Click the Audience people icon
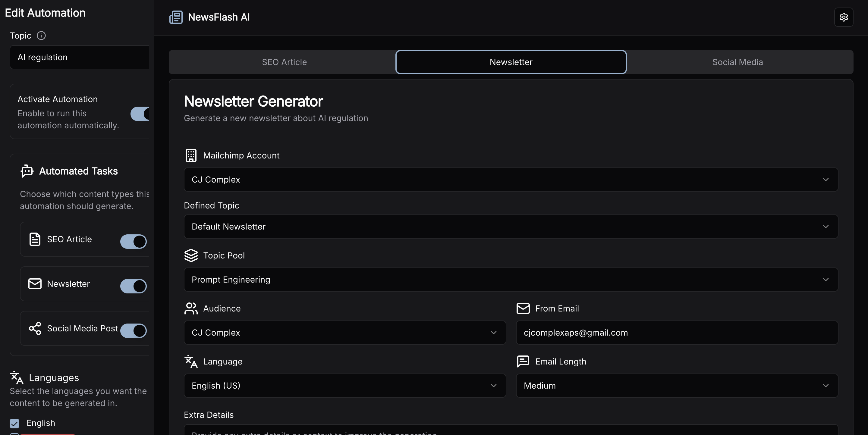868x435 pixels. click(191, 308)
